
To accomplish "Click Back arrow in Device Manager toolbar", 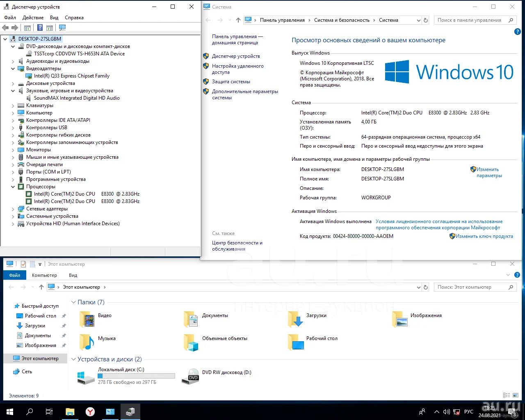I will click(x=5, y=27).
